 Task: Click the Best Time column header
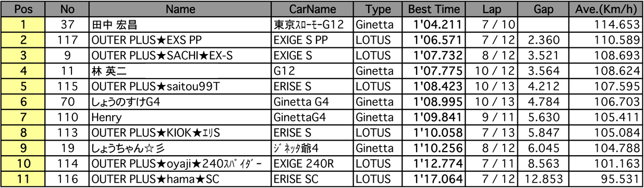(x=434, y=9)
